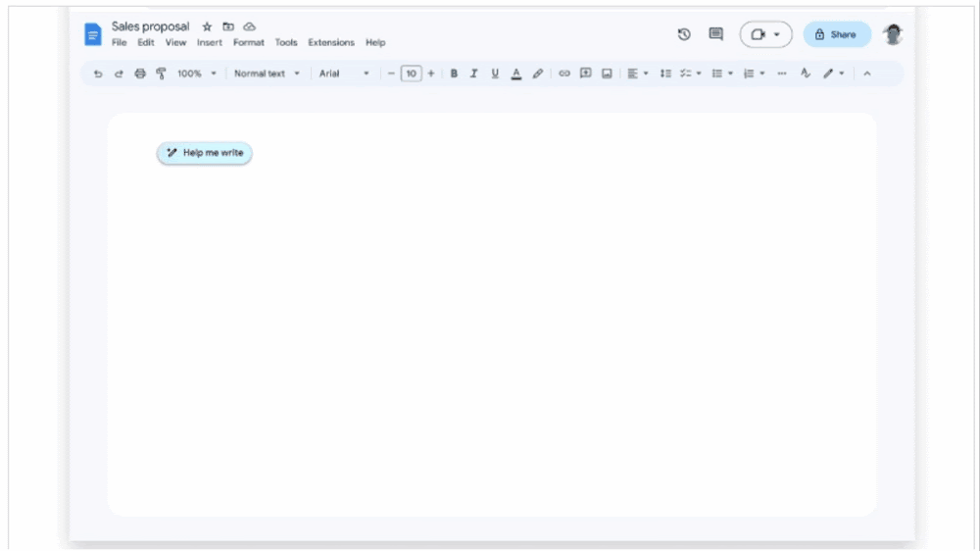The height and width of the screenshot is (551, 980).
Task: Select the paint format tool
Action: point(162,74)
